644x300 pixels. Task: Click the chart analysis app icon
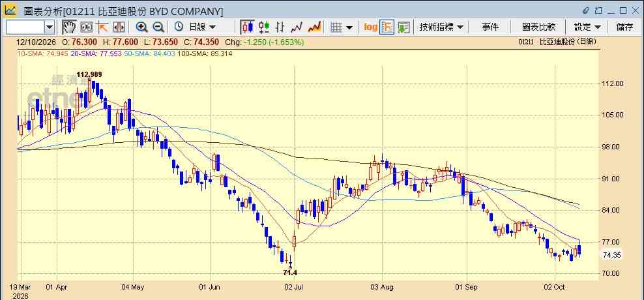click(x=10, y=10)
